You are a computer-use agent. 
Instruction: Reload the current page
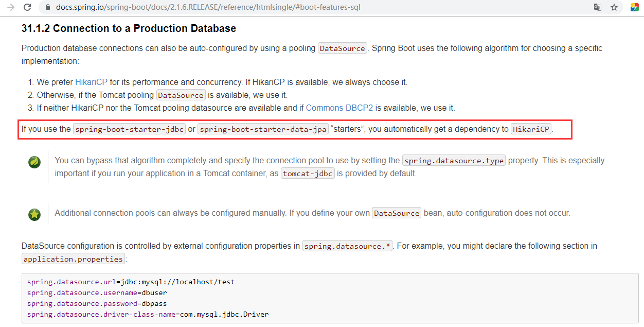click(x=27, y=7)
